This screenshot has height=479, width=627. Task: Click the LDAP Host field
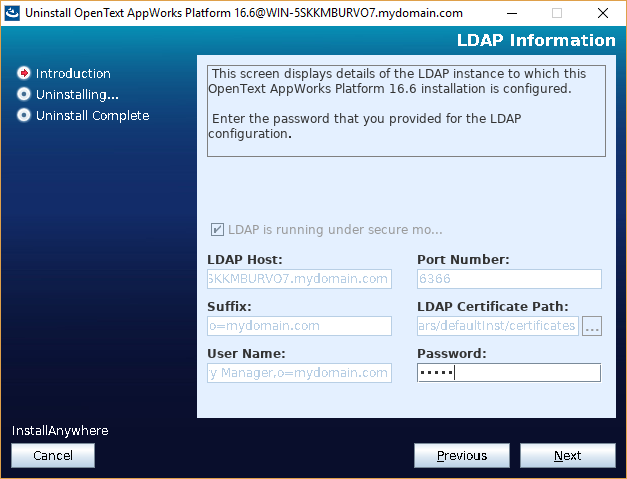(x=299, y=279)
